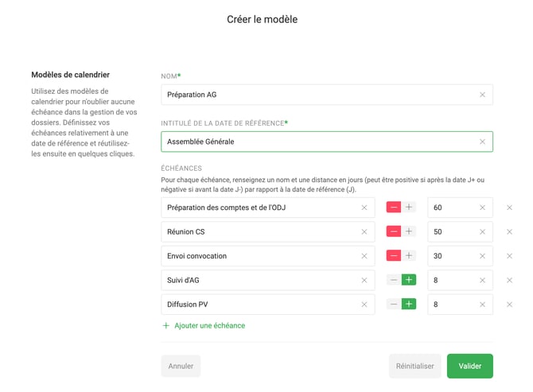Viewport: 533px width, 392px height.
Task: Clear the Assemblée Générale field with X icon
Action: (482, 142)
